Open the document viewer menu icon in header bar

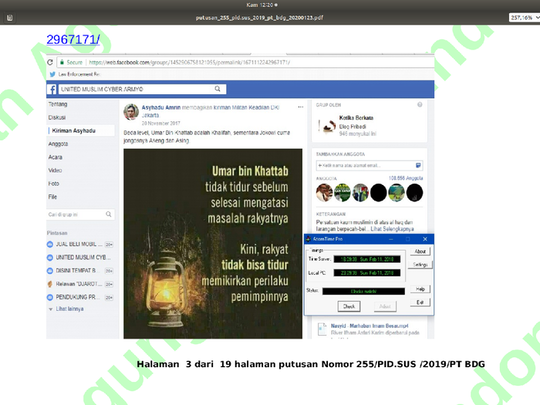(x=10, y=18)
